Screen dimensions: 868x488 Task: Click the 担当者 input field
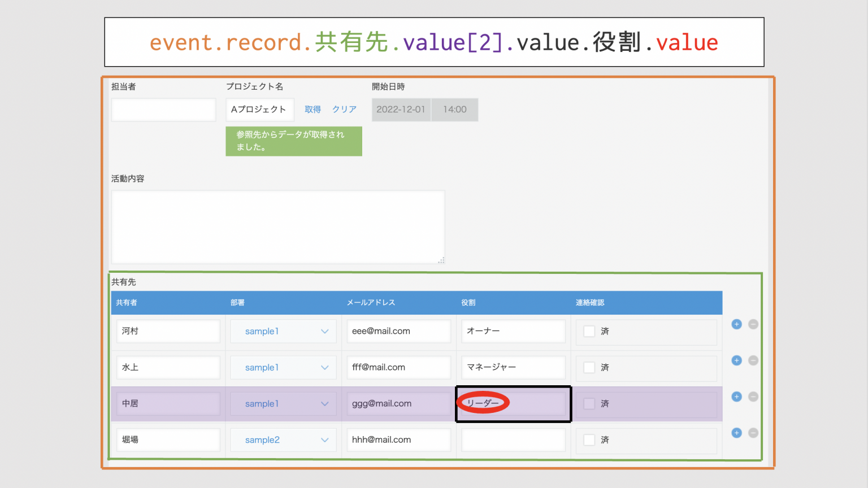[163, 109]
